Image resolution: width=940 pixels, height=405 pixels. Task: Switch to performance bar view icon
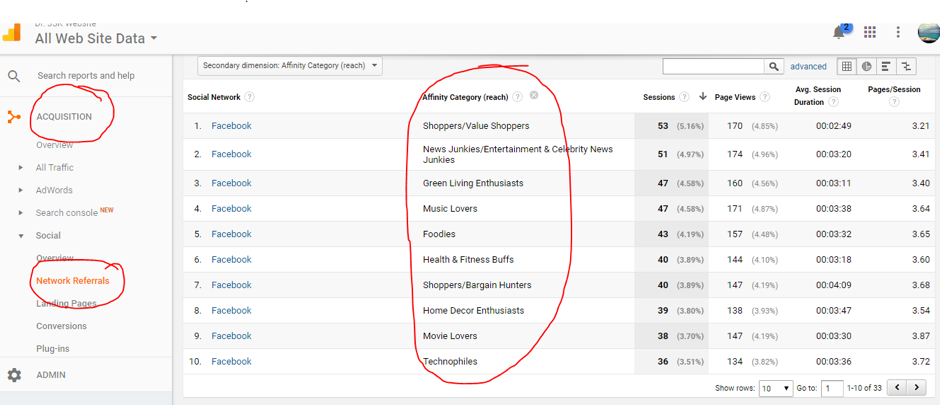(x=885, y=67)
